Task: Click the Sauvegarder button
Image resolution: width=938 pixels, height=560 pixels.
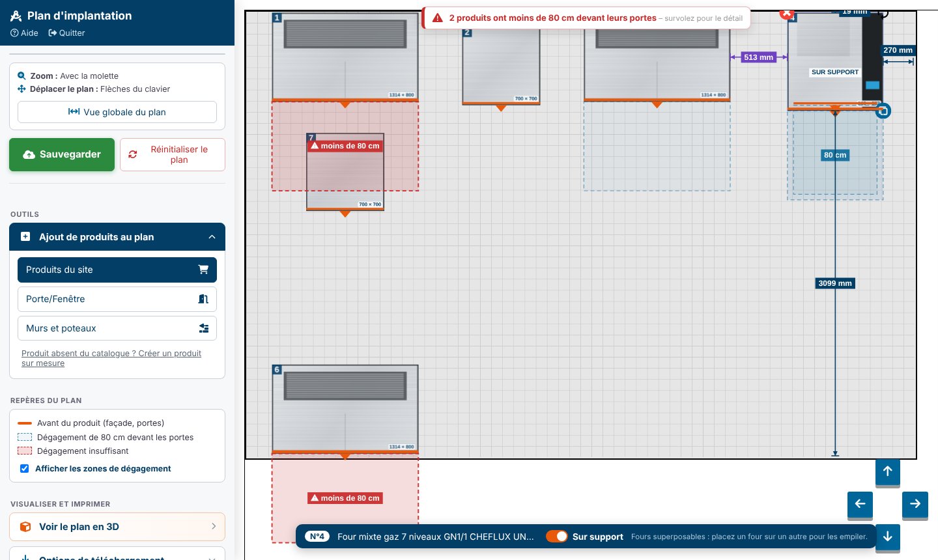Action: 62,154
